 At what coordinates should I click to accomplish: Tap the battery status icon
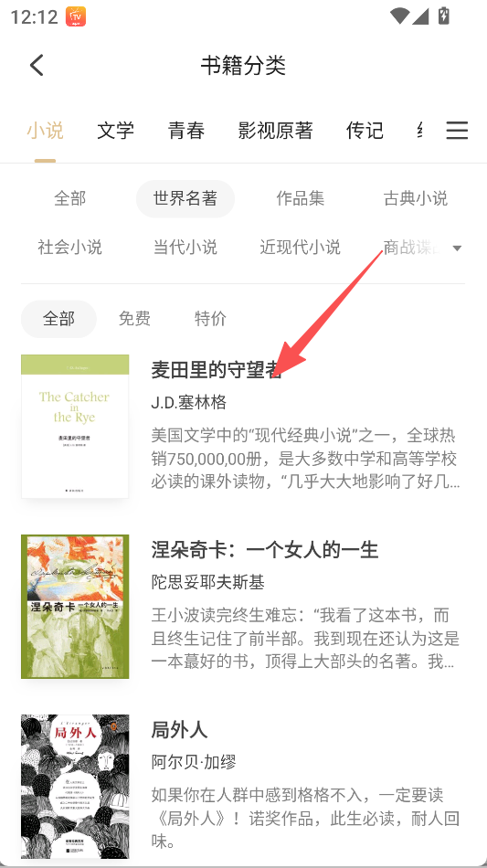click(443, 16)
